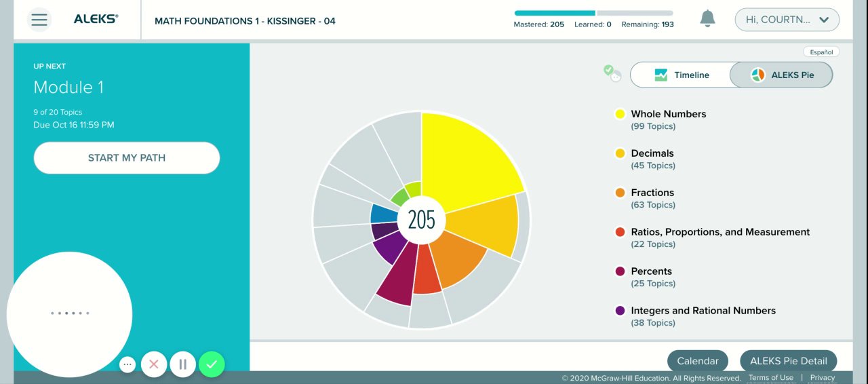The width and height of the screenshot is (868, 384).
Task: Click the (99 Topics) count text
Action: (x=653, y=127)
